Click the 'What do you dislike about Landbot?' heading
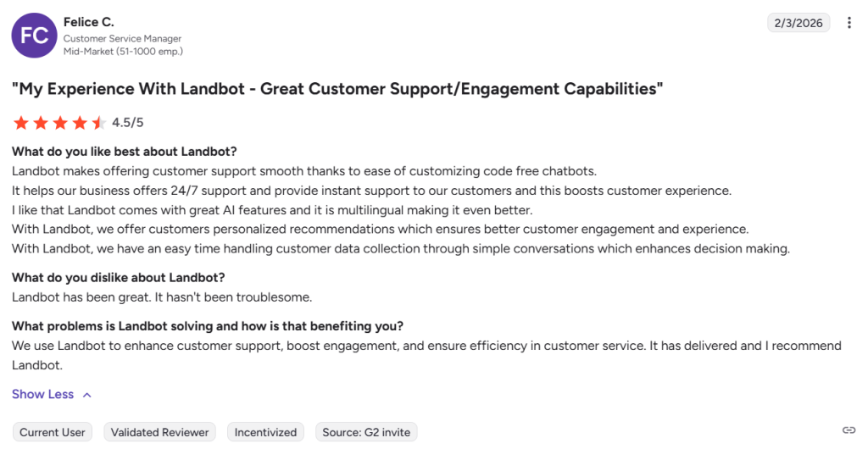The width and height of the screenshot is (868, 449). click(119, 278)
